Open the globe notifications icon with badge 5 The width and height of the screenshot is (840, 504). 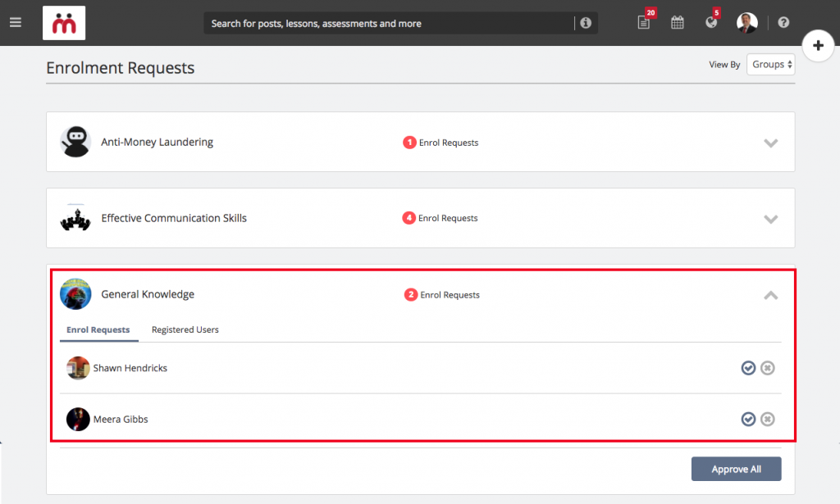711,22
